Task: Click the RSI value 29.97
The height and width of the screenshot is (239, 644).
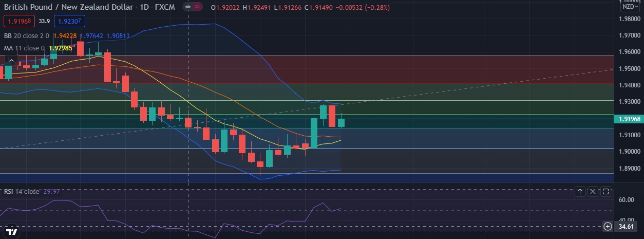Action: 50,191
